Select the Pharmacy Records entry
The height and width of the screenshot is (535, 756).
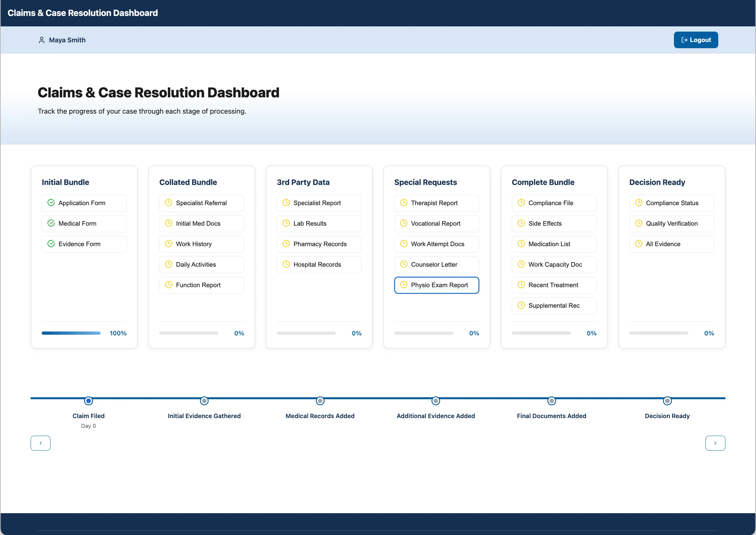(319, 244)
